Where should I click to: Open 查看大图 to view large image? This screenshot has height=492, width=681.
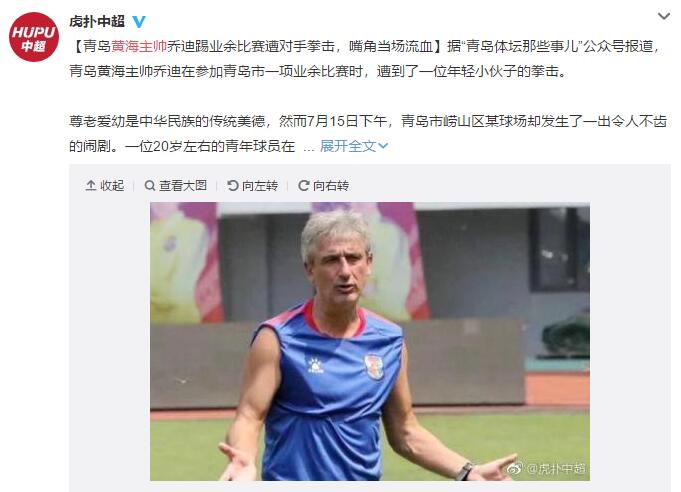(175, 186)
